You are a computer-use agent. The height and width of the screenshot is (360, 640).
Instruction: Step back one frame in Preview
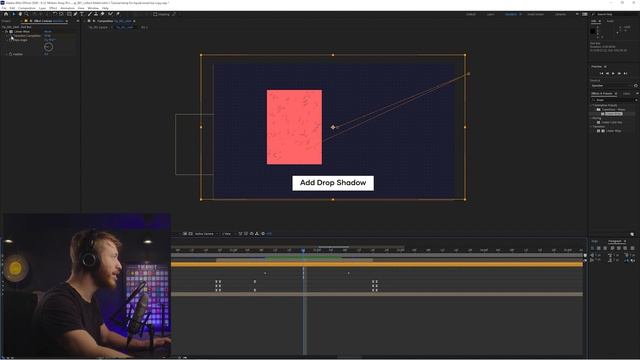(607, 73)
